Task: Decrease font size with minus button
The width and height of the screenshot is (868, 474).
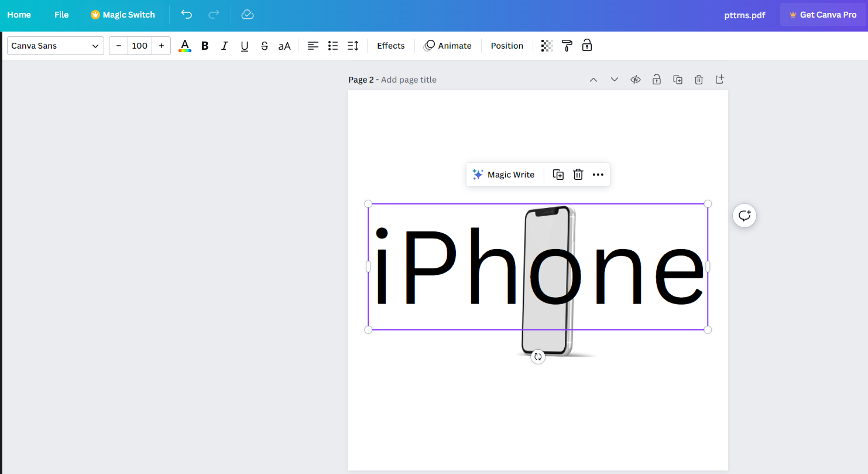Action: coord(119,46)
